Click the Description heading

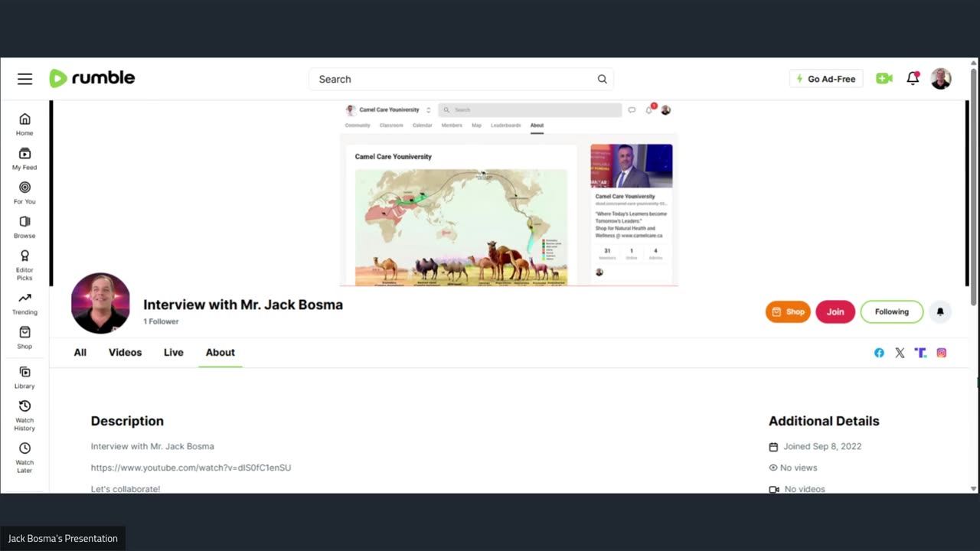coord(127,421)
